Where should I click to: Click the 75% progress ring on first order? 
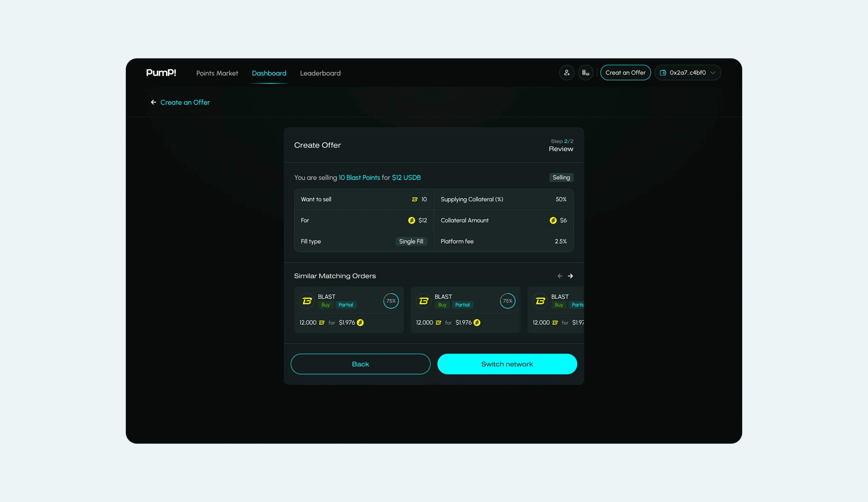[391, 301]
